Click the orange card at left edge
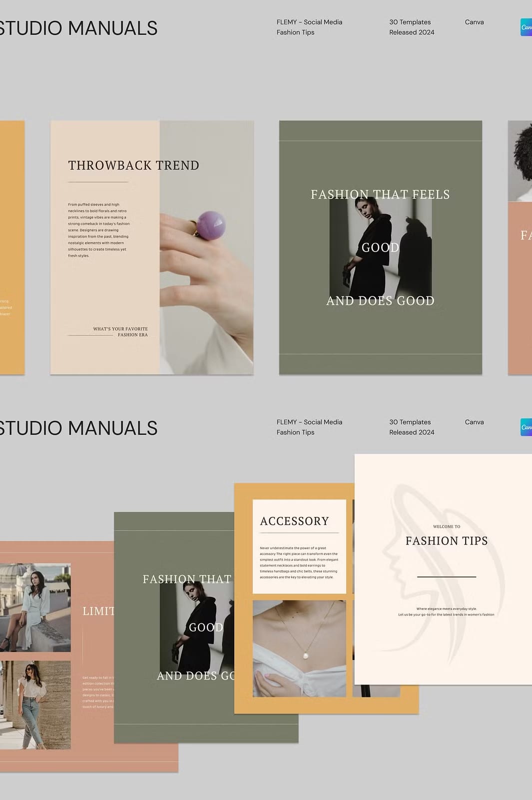 click(x=12, y=247)
